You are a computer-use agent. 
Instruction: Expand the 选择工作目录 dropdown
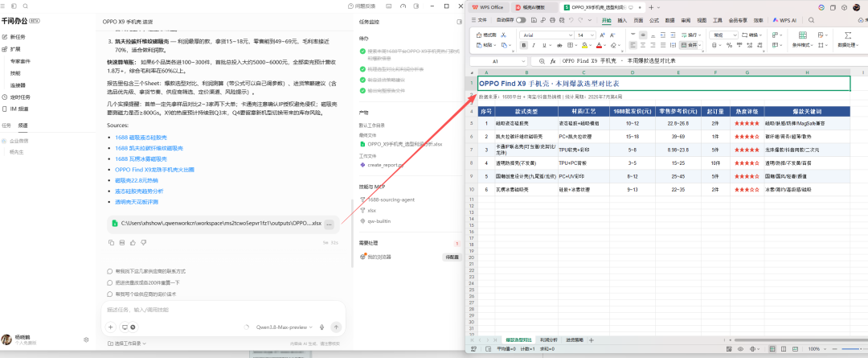126,344
